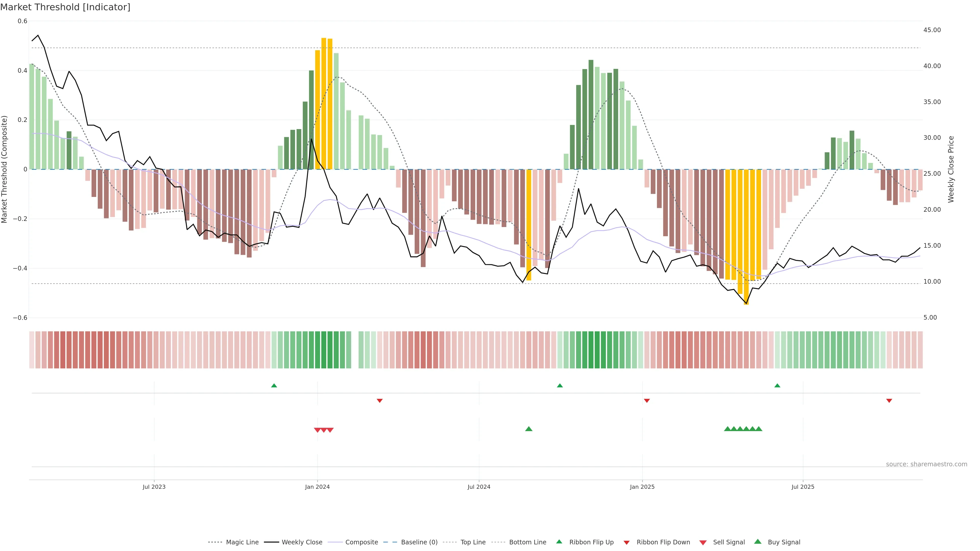Click the Ribbon Flip Up legend triangle

[559, 542]
